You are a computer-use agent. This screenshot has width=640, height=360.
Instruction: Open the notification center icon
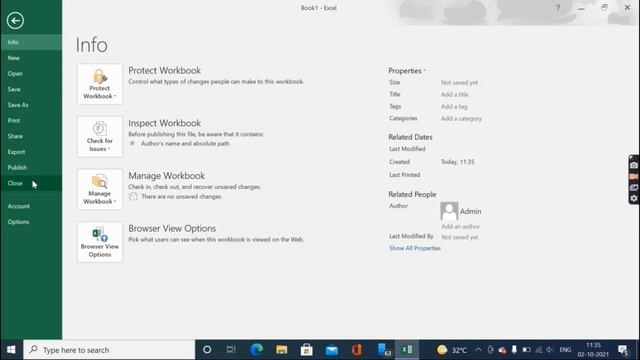623,350
